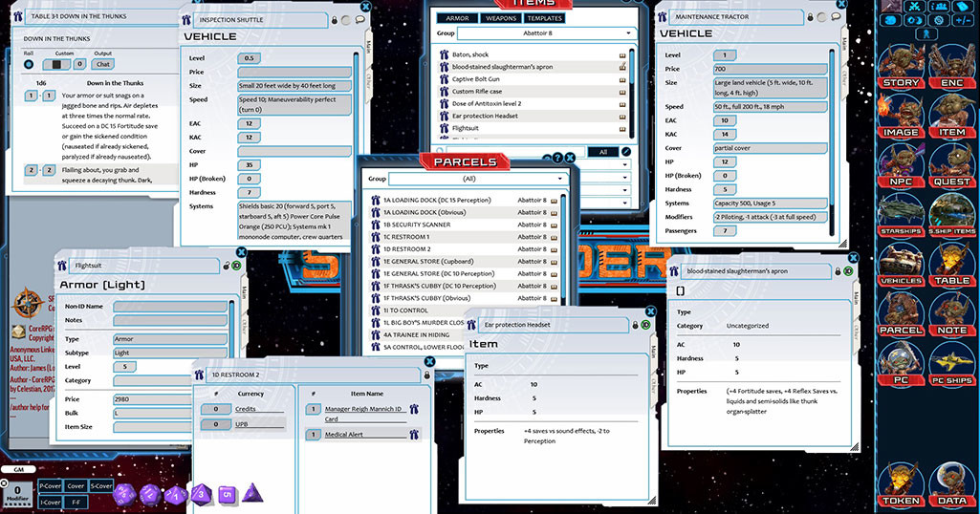Open Main side tab of Inspection Shuttle
Image resolution: width=980 pixels, height=514 pixels.
coord(368,48)
